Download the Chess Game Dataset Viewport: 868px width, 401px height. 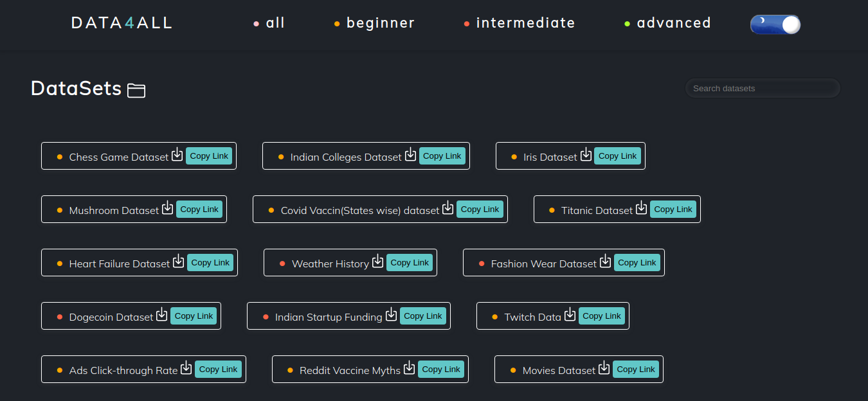[177, 155]
